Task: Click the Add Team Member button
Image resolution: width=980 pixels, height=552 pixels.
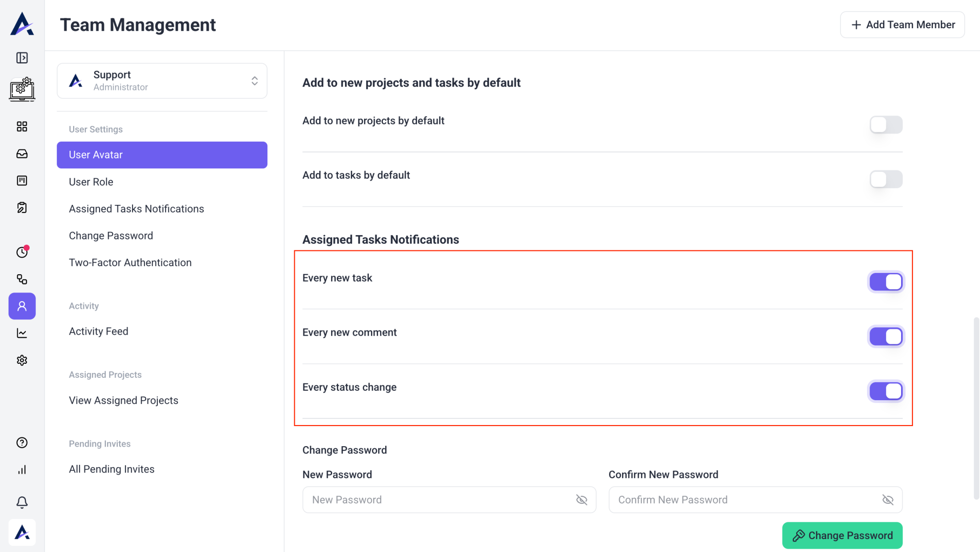Action: [902, 25]
